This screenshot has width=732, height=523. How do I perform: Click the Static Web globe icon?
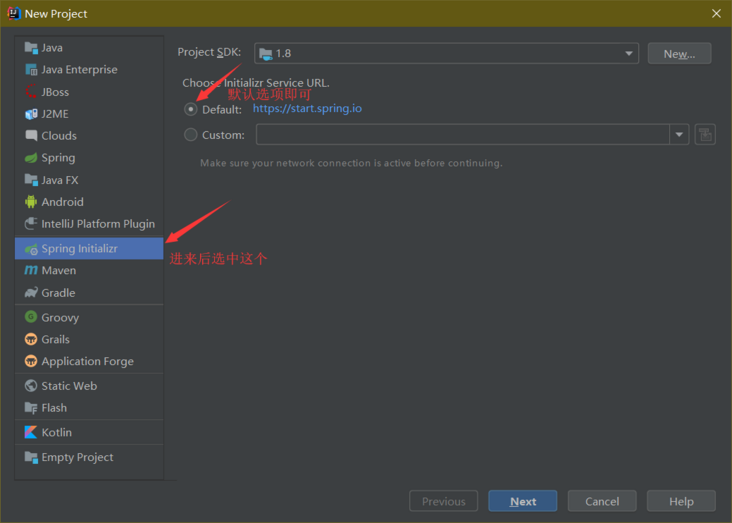[x=31, y=386]
